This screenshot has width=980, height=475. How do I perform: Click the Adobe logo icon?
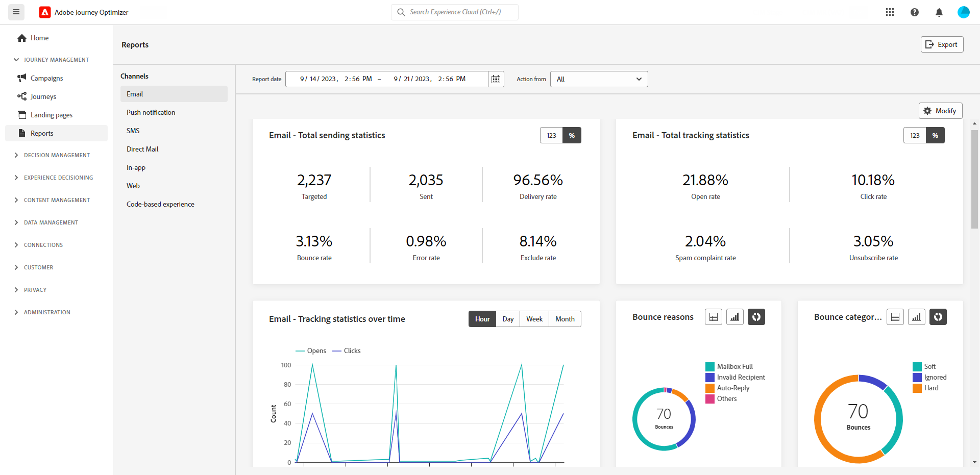point(45,12)
